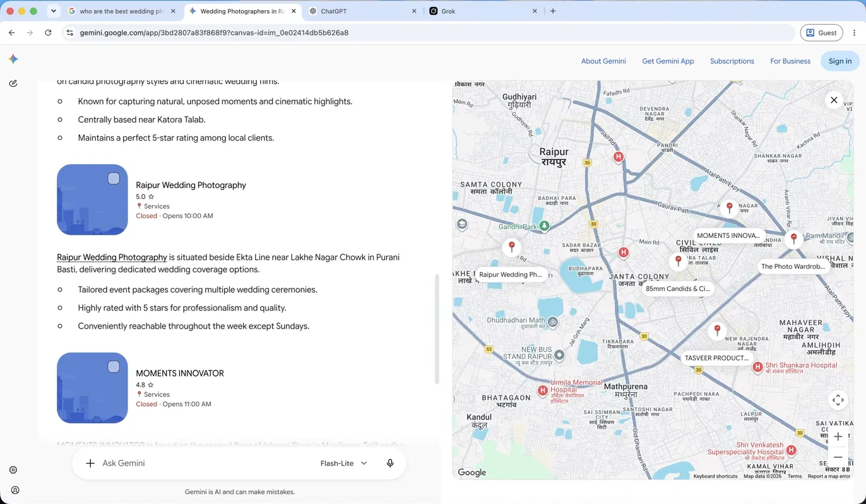Open the MOMENTS INNOVATOR thumbnail
The height and width of the screenshot is (504, 866).
tap(92, 388)
